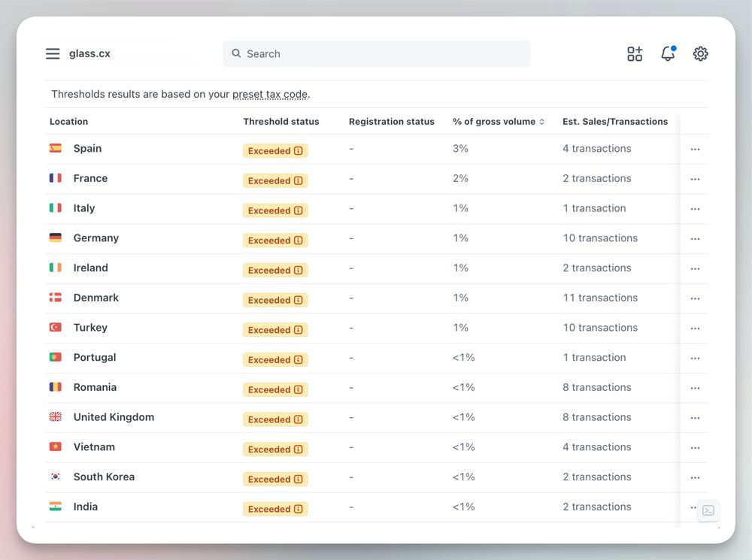Open the more options menu for France
752x560 pixels.
click(x=695, y=180)
